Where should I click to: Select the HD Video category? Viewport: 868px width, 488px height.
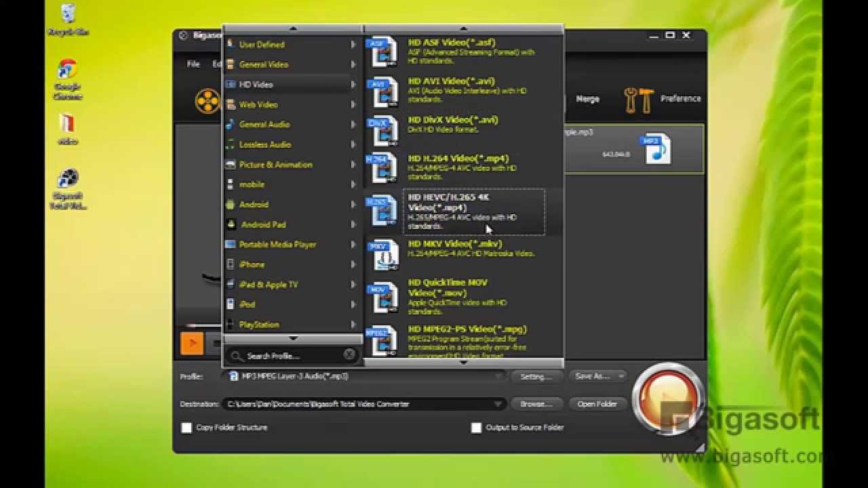click(293, 85)
